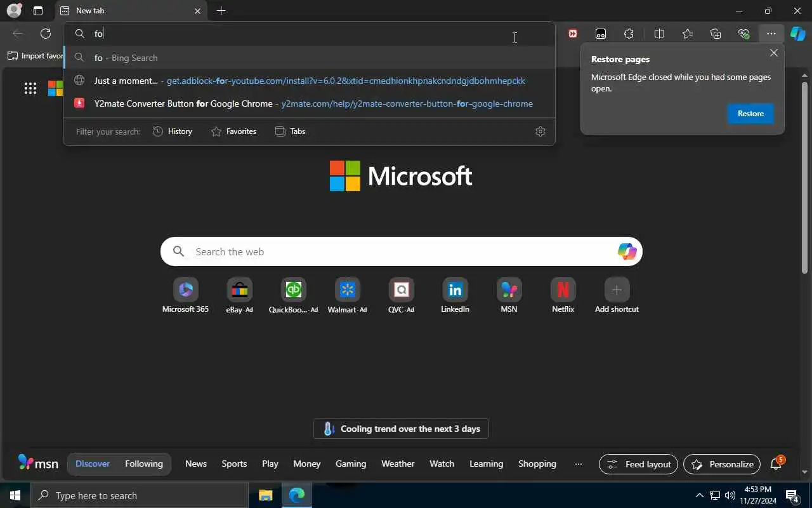Click the address bar showing "fo"

[x=309, y=34]
